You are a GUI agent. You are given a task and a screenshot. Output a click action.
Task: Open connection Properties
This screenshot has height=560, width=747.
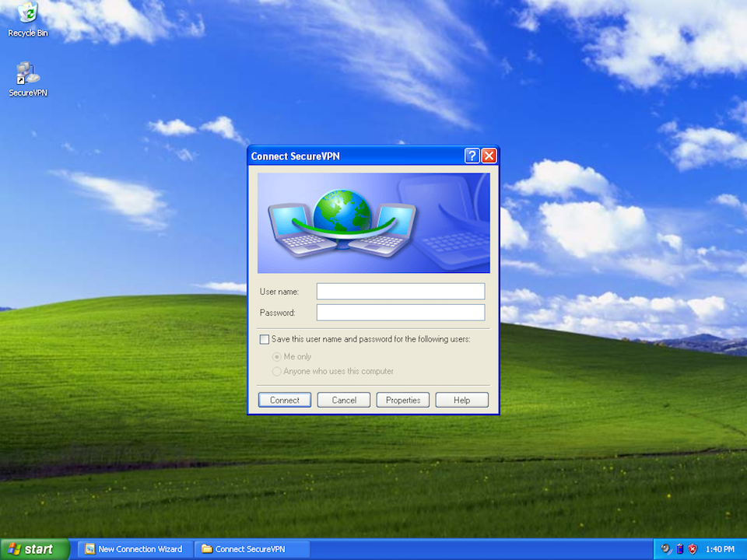pyautogui.click(x=403, y=400)
